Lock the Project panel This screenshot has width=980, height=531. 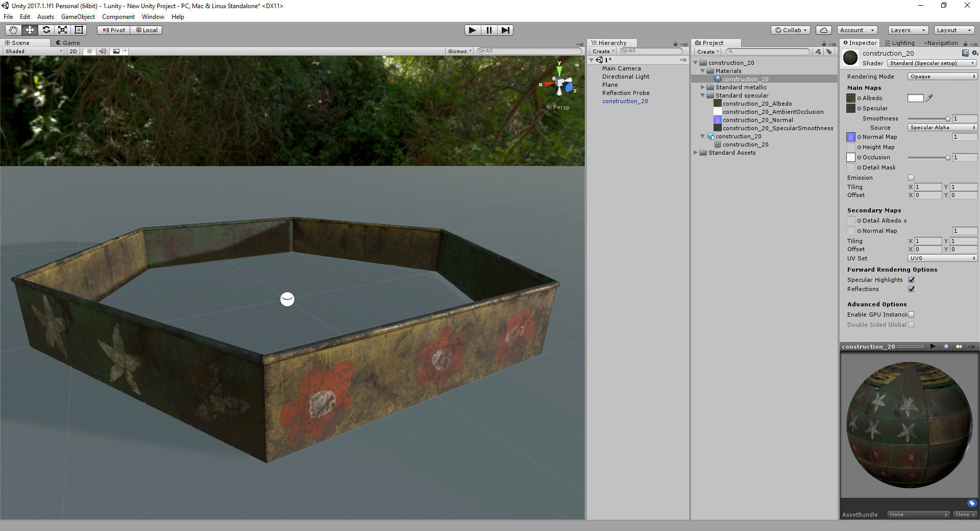[x=824, y=43]
